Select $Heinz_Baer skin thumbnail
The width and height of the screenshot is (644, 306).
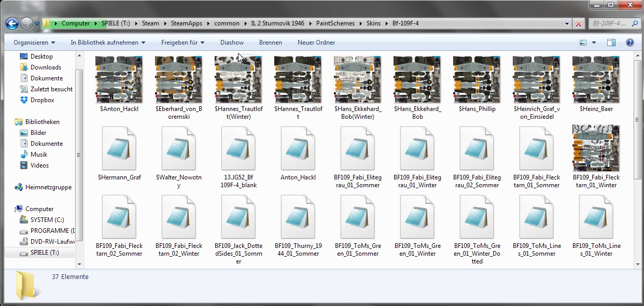point(596,80)
